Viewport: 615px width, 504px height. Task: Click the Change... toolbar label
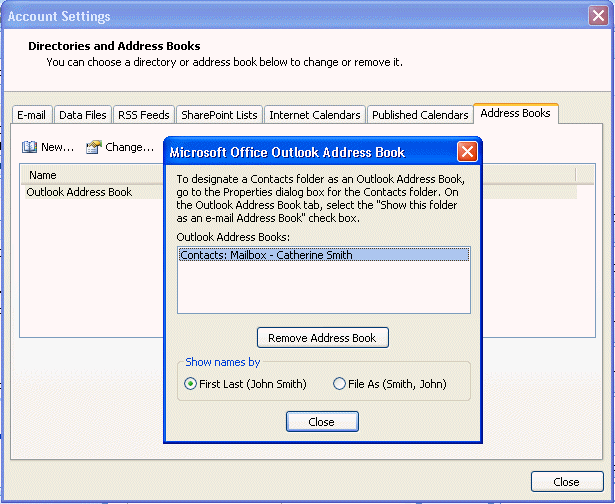pos(130,147)
